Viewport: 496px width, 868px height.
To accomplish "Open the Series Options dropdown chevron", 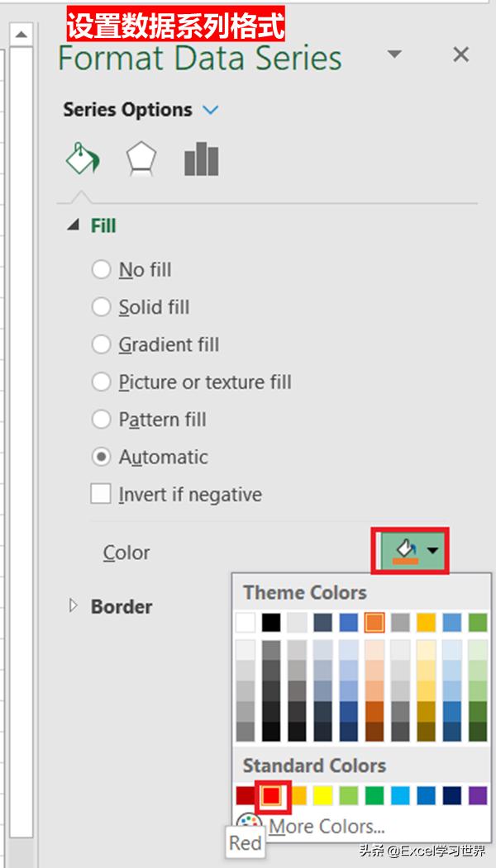I will [x=211, y=110].
